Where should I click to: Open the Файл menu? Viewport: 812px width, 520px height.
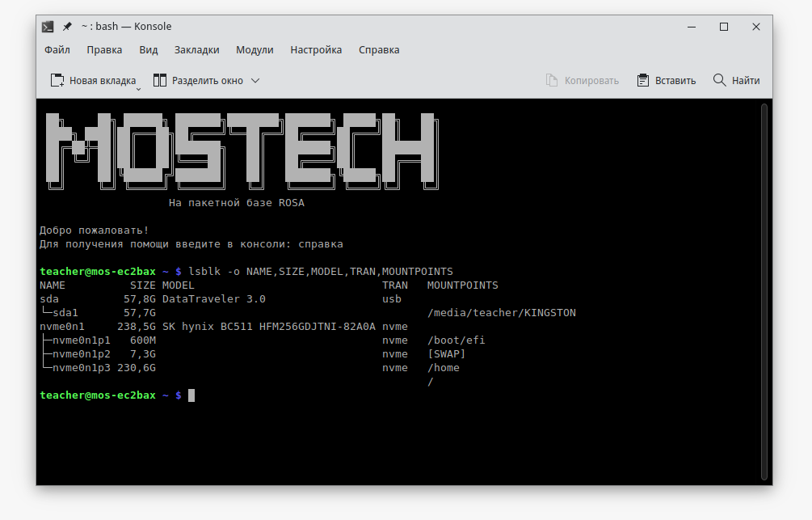click(57, 50)
